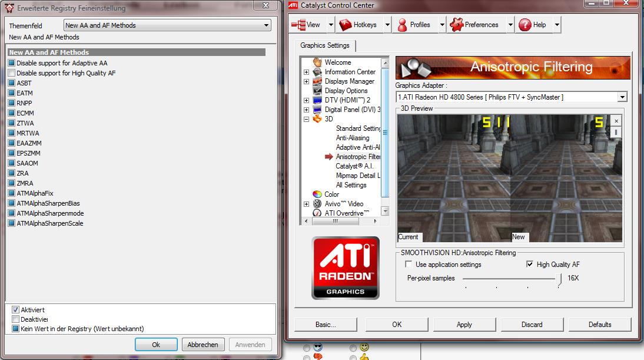
Task: Open the Help dropdown arrow
Action: click(x=557, y=25)
